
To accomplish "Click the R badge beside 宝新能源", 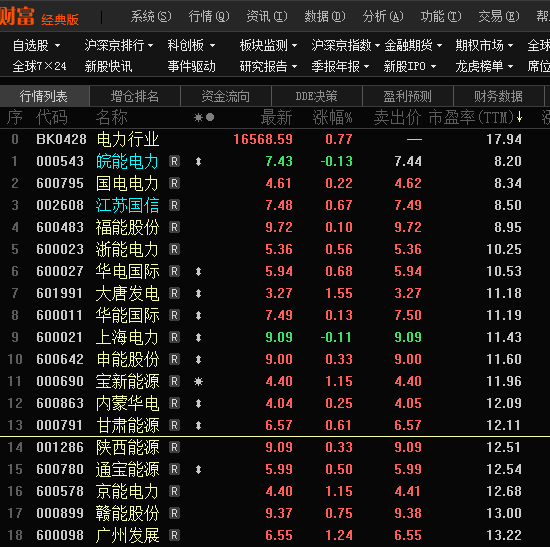I will [x=174, y=381].
